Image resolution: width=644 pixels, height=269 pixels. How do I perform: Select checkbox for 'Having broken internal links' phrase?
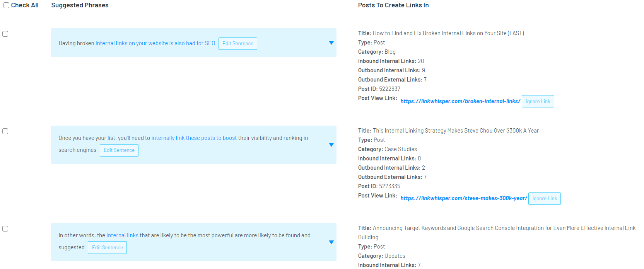tap(5, 34)
